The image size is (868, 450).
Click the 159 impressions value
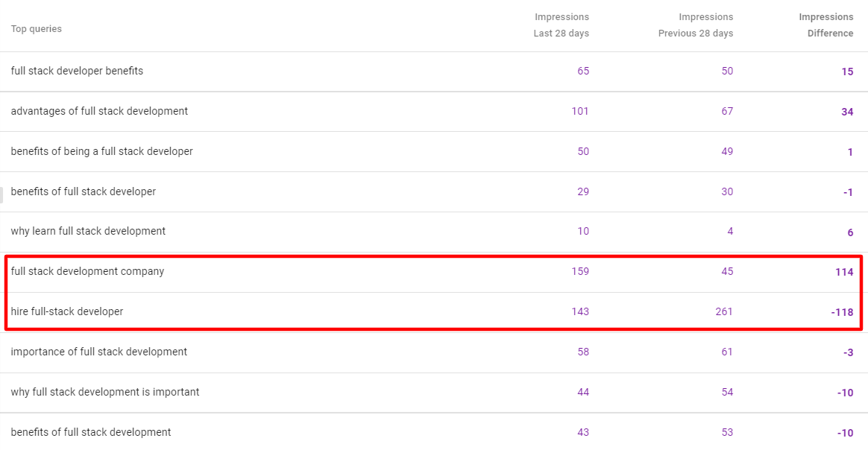tap(580, 272)
